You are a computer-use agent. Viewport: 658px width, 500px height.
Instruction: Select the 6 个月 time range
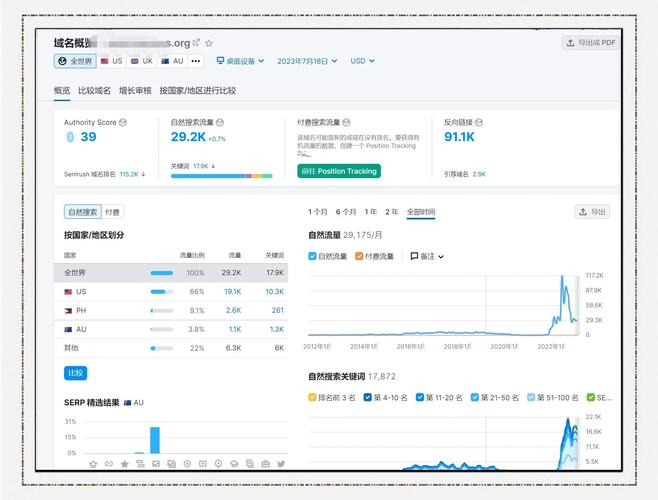346,212
